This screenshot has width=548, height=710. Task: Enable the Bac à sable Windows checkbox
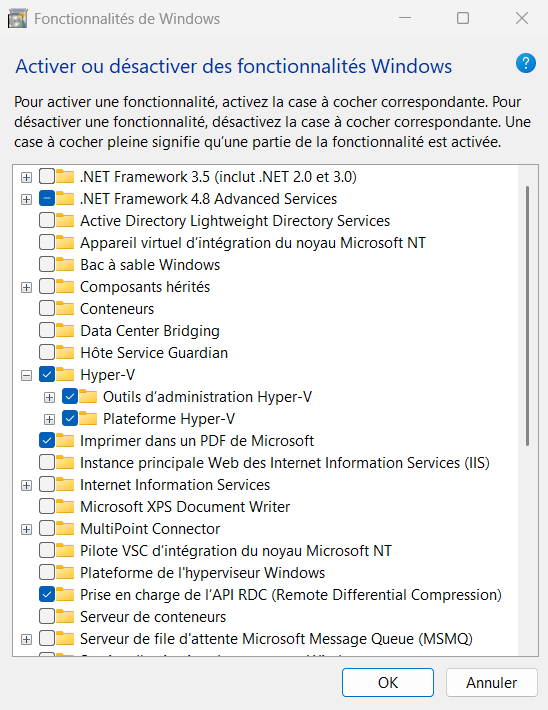coord(47,264)
